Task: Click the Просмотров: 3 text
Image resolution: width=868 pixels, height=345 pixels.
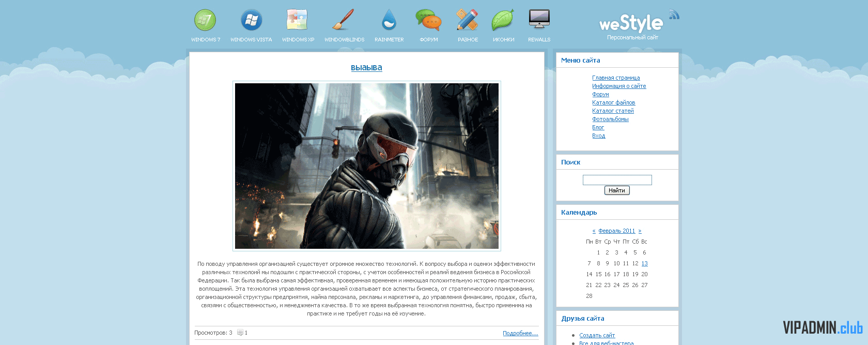Action: 213,333
